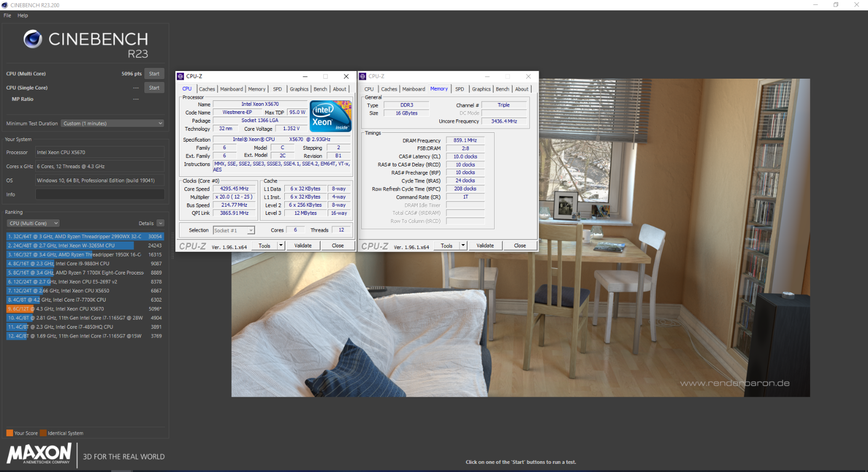The image size is (868, 472).
Task: Select the Xeon W-3265M ranking row
Action: tap(85, 246)
